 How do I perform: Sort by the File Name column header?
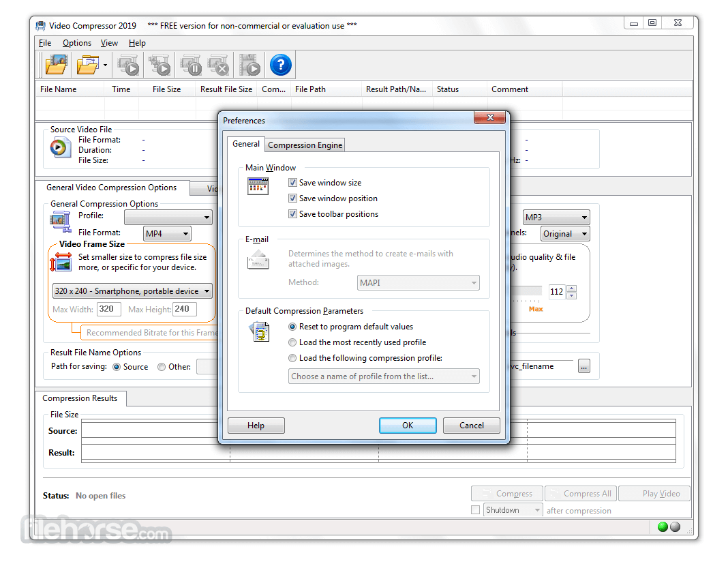pyautogui.click(x=70, y=89)
